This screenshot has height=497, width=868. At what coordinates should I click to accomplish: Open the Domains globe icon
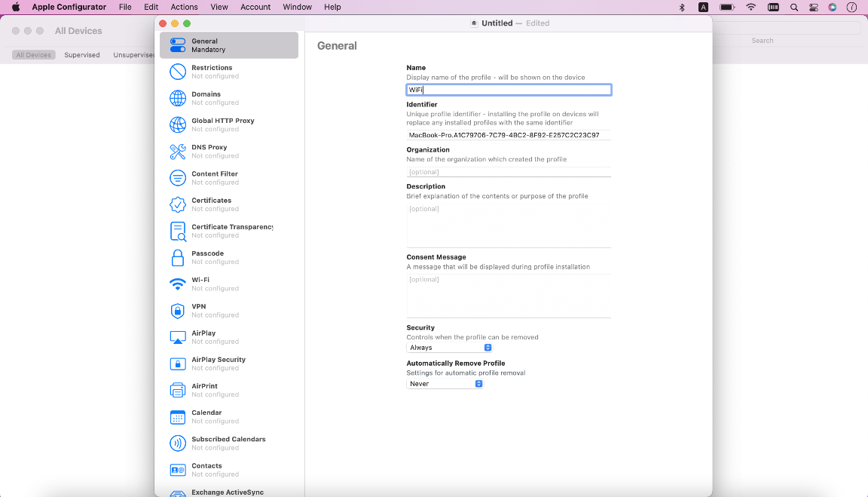pos(178,98)
